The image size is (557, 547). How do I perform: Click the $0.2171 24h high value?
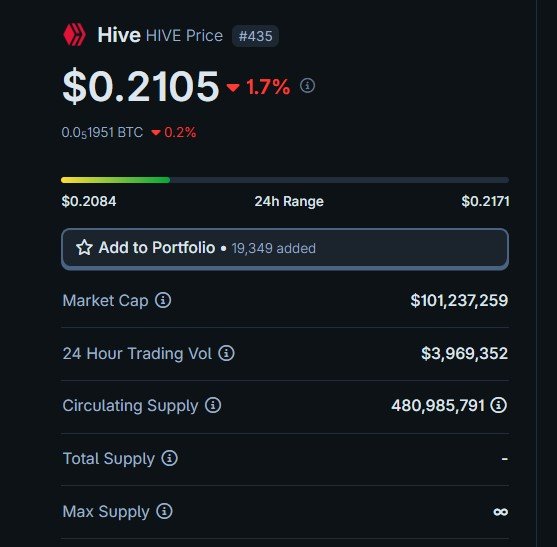click(x=486, y=201)
